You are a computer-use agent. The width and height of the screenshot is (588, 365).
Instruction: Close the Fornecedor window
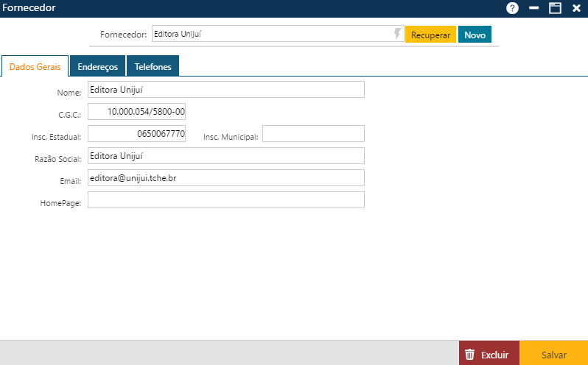pyautogui.click(x=576, y=8)
